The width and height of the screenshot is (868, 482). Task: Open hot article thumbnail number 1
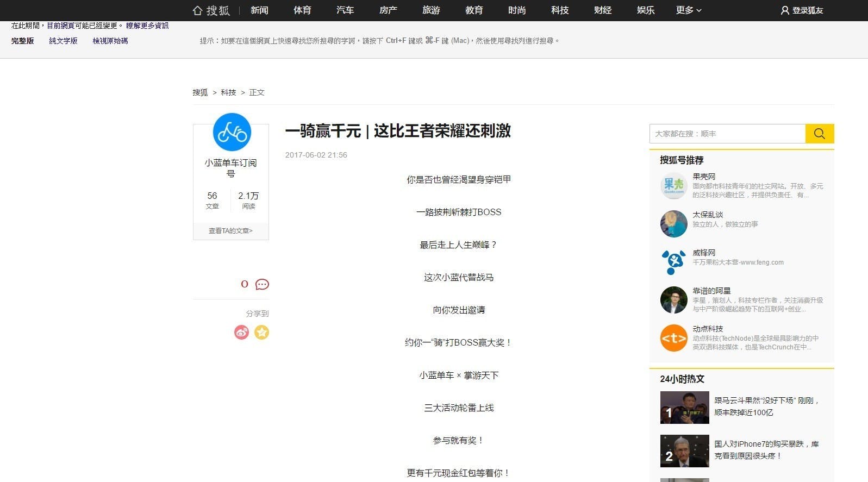click(685, 408)
